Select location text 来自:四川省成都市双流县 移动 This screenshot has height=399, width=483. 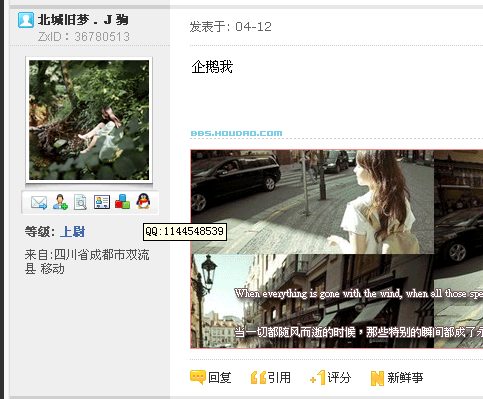87,262
